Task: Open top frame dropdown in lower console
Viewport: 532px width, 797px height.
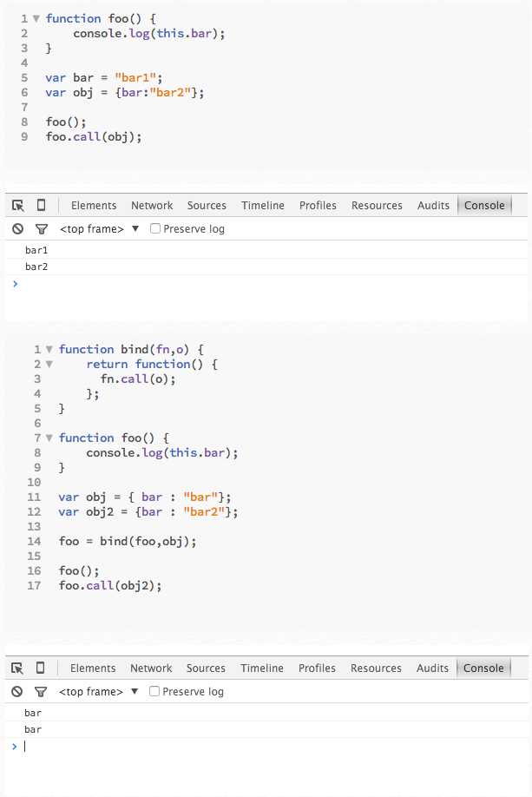Action: [98, 691]
